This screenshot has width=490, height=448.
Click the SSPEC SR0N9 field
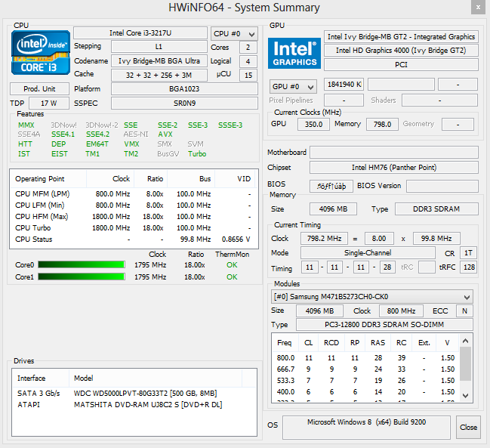[x=184, y=104]
